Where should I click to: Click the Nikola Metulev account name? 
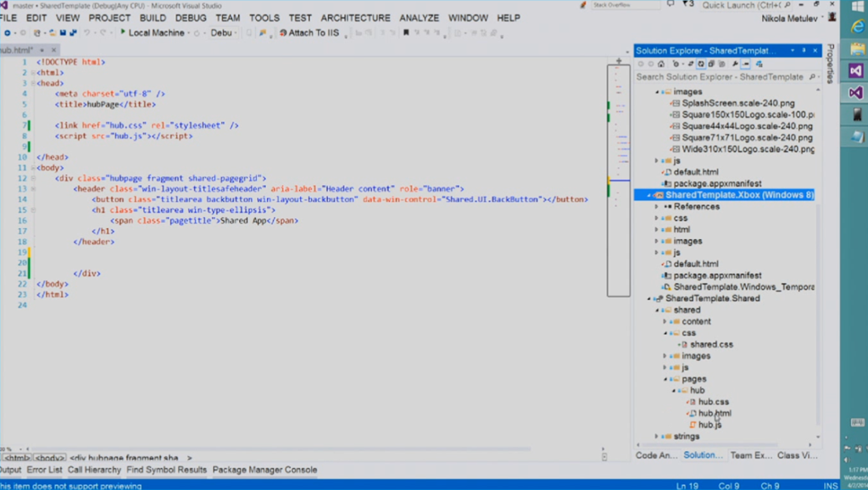[789, 19]
